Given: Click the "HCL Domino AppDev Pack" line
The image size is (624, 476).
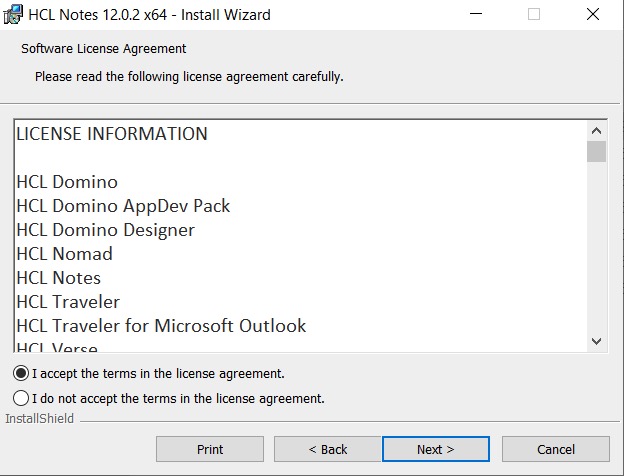Looking at the screenshot, I should 123,206.
